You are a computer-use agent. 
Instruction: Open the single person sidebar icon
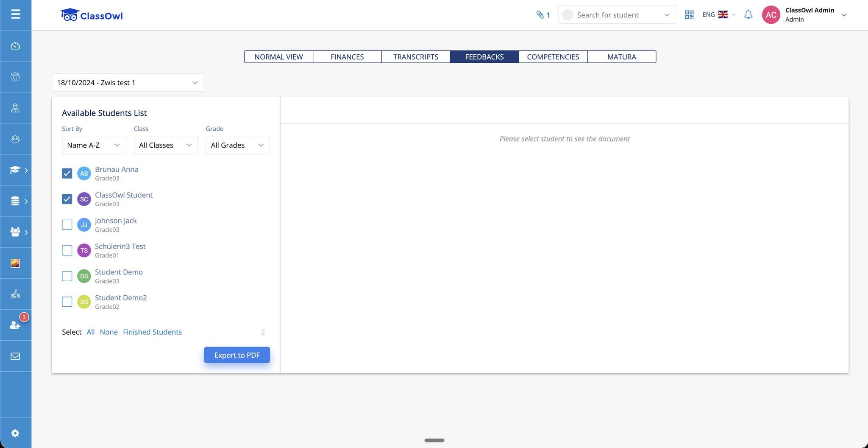tap(15, 108)
